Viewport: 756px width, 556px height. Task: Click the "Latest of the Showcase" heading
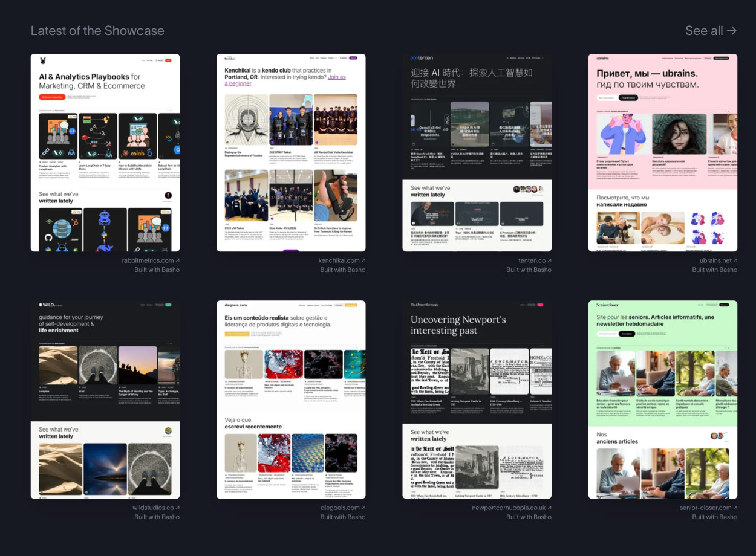[97, 31]
